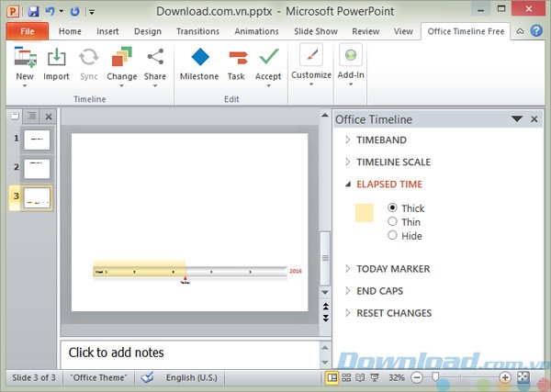Click the New timeline icon
The image size is (551, 392).
[x=25, y=57]
